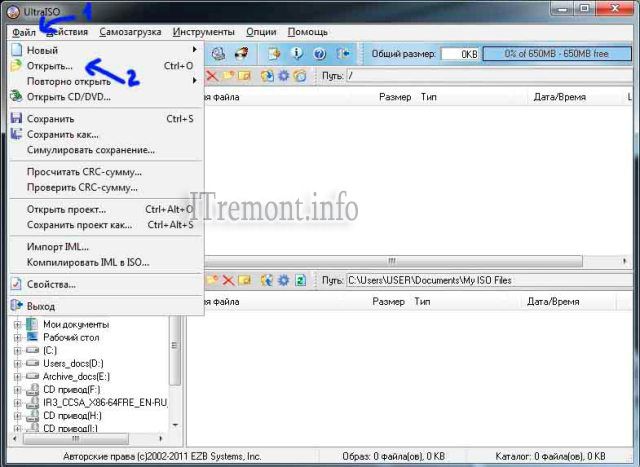Screen dimensions: 640x467
Task: Open the Файл menu
Action: (x=24, y=32)
